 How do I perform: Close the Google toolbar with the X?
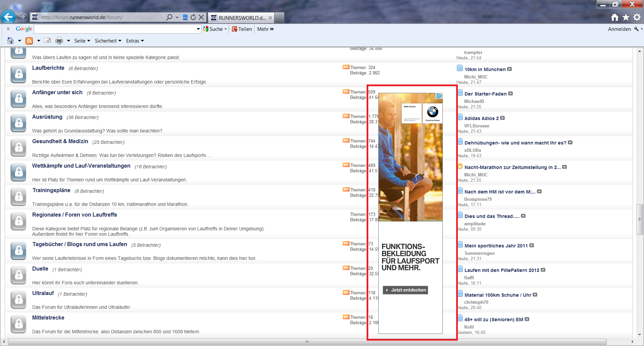[8, 29]
